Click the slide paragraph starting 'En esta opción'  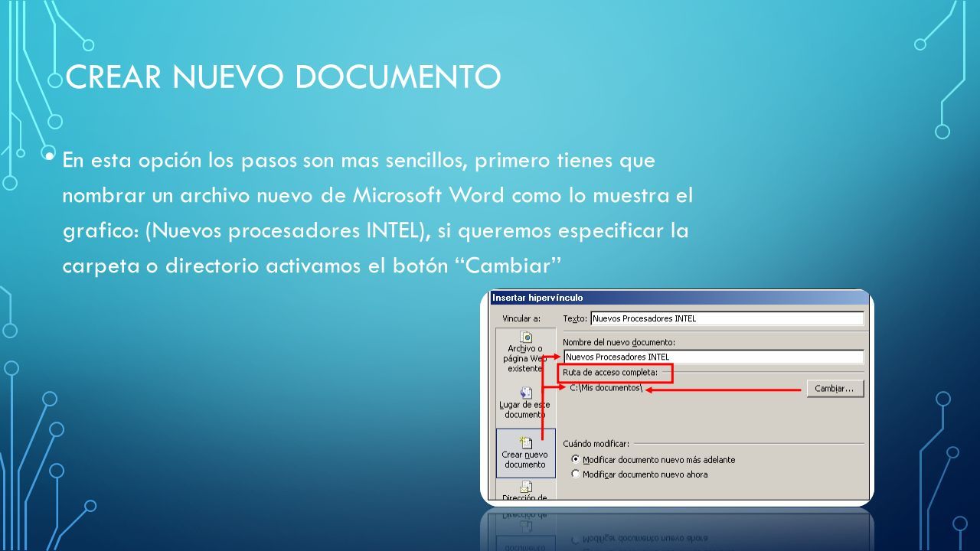pos(377,214)
